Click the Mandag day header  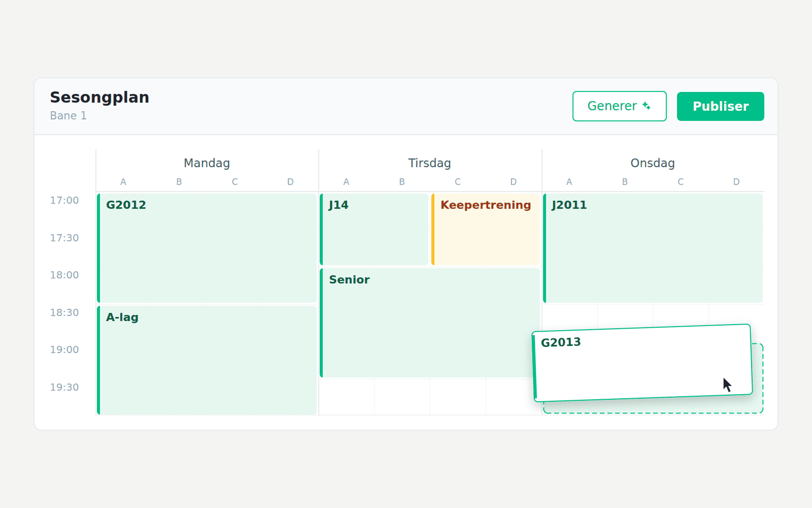point(207,163)
